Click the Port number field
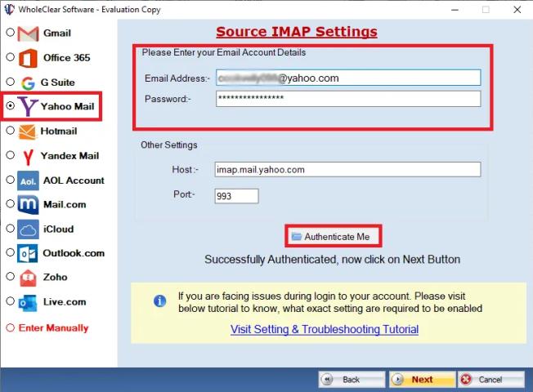Viewport: 533px width, 392px height. 236,196
